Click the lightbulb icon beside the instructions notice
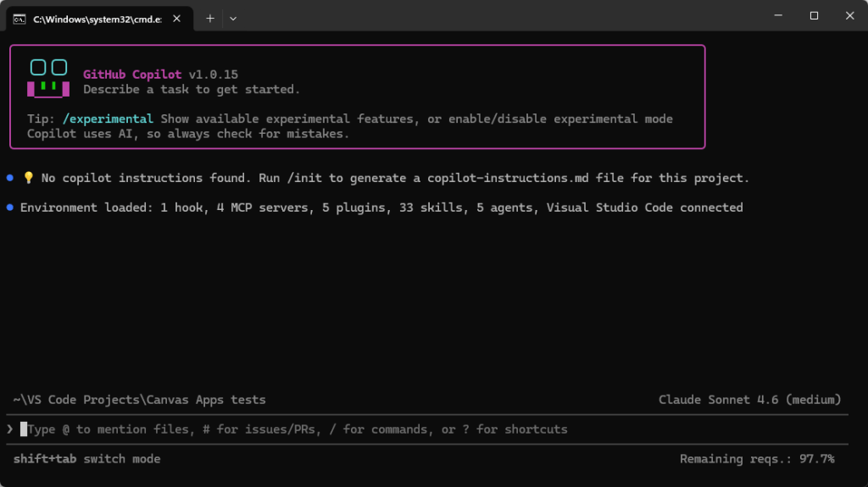868x487 pixels. tap(28, 179)
